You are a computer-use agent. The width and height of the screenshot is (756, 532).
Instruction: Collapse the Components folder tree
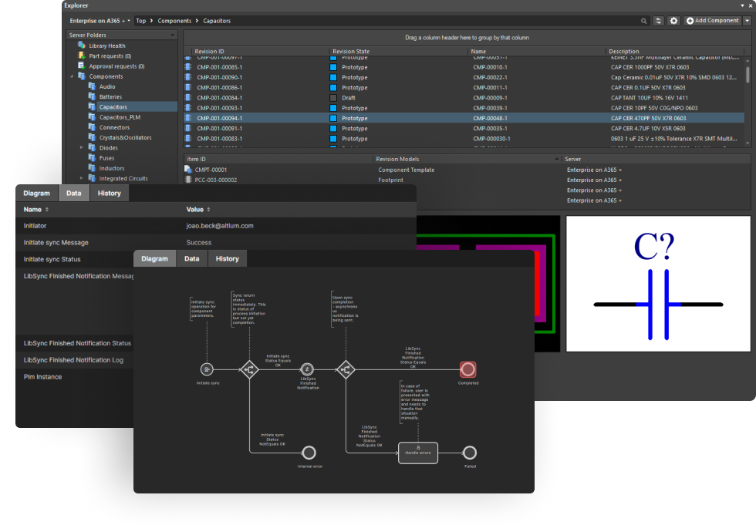[72, 76]
